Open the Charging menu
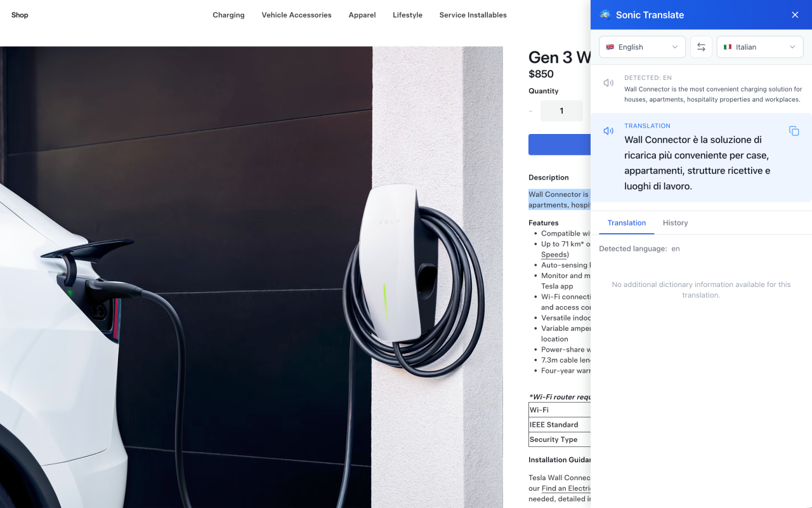Image resolution: width=812 pixels, height=508 pixels. click(x=228, y=15)
